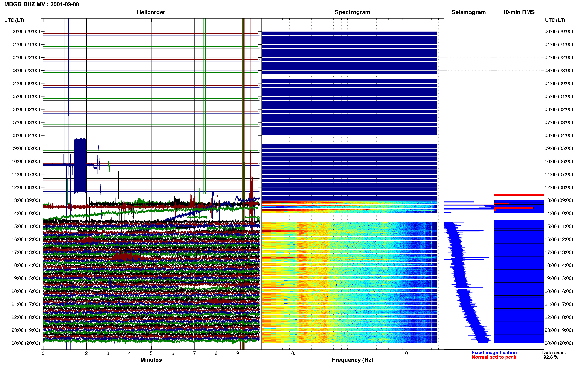
Task: Click "03:00 (23:00)" on the Helicorder time axis
Action: pos(26,70)
